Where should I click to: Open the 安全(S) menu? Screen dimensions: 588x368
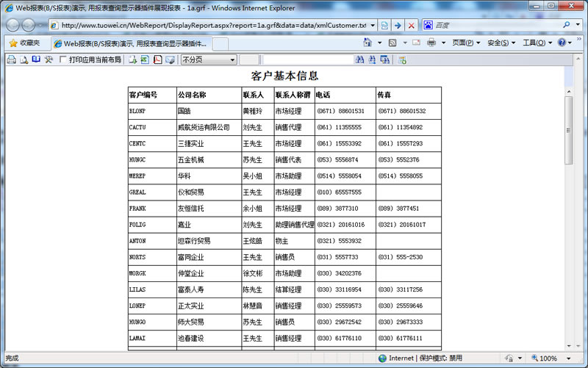(502, 43)
